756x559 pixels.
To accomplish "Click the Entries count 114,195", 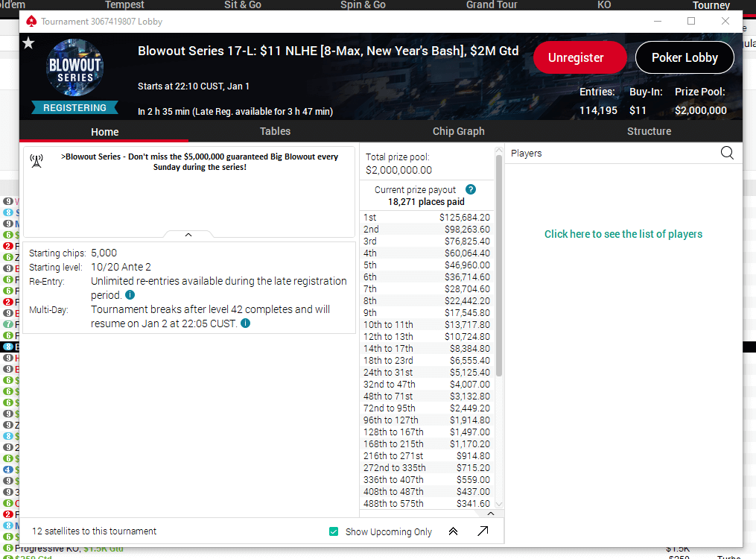I will (598, 110).
